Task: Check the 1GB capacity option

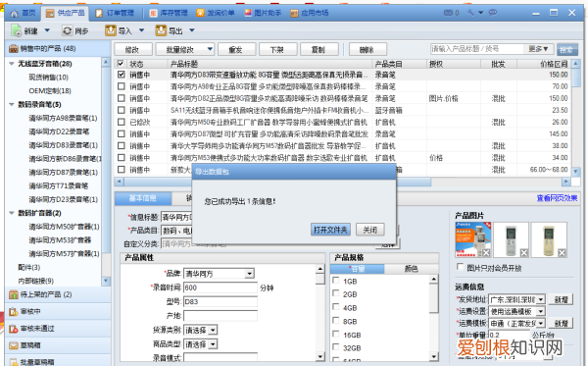Action: tap(336, 281)
